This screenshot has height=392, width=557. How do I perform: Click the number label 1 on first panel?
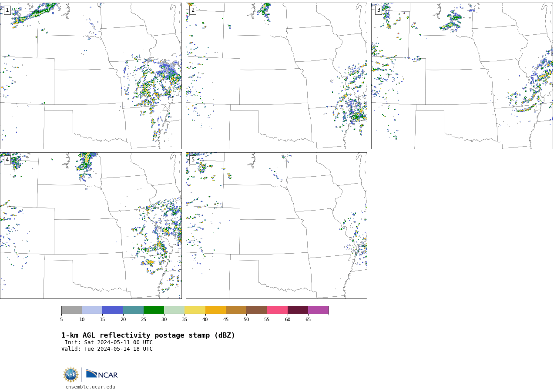7,10
